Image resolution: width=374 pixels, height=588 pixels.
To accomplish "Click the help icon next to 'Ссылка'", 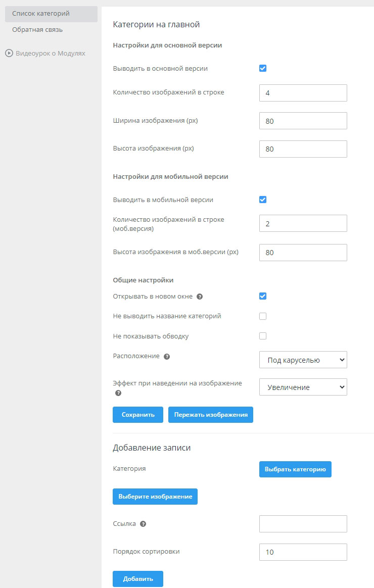I will coord(143,524).
